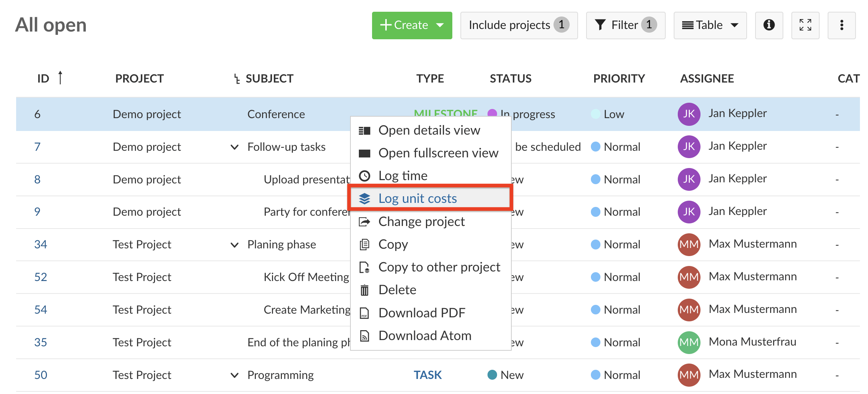Click the Atom feed icon
Screen dimensions: 868x394
[x=364, y=336]
